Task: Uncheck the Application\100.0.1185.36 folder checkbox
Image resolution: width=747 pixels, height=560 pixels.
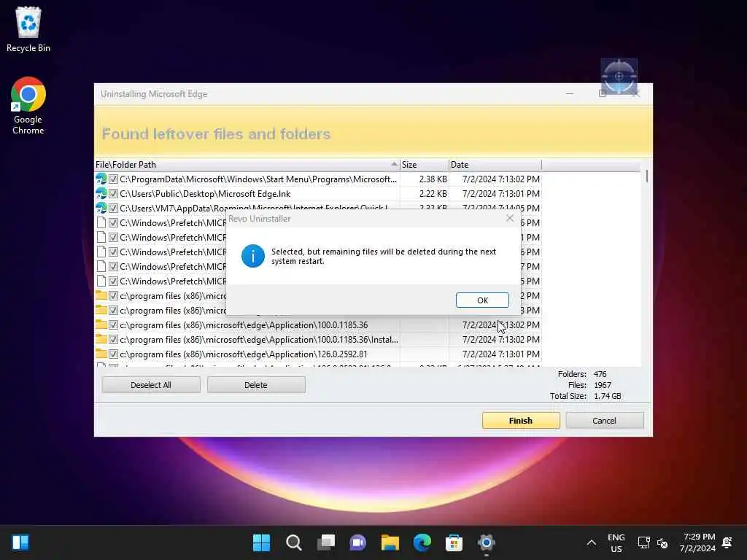Action: 113,324
